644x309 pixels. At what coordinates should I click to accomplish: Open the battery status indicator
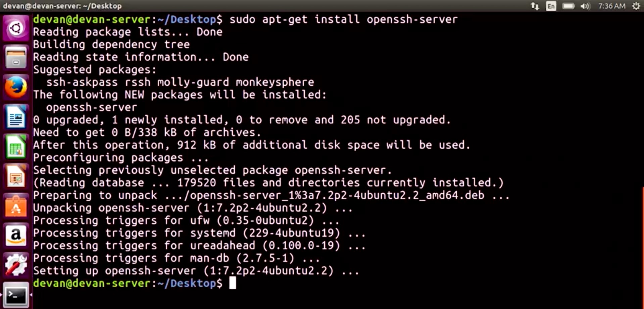(x=568, y=6)
